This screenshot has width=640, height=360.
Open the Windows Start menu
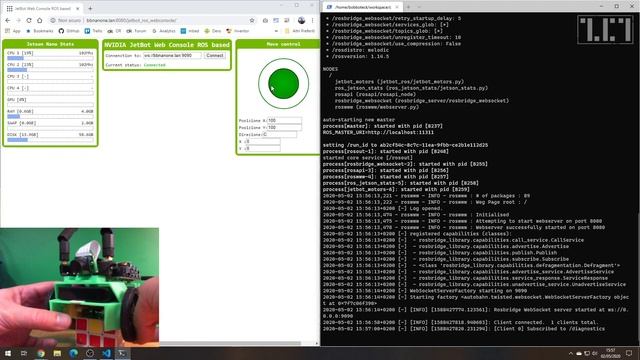coord(7,353)
